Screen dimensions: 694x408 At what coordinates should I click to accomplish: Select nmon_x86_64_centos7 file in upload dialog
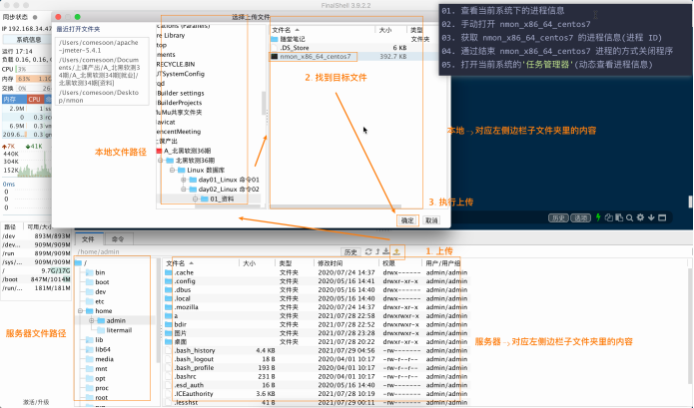[x=314, y=57]
